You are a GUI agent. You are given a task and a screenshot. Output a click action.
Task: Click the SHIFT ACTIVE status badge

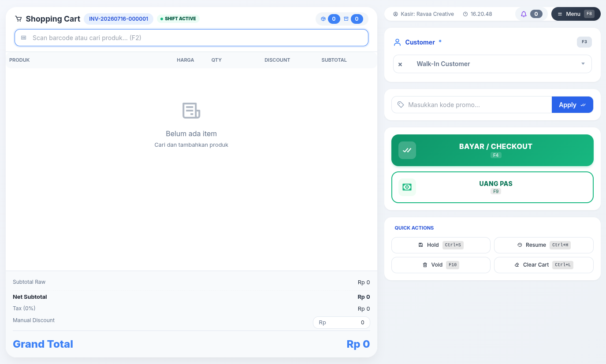coord(178,19)
